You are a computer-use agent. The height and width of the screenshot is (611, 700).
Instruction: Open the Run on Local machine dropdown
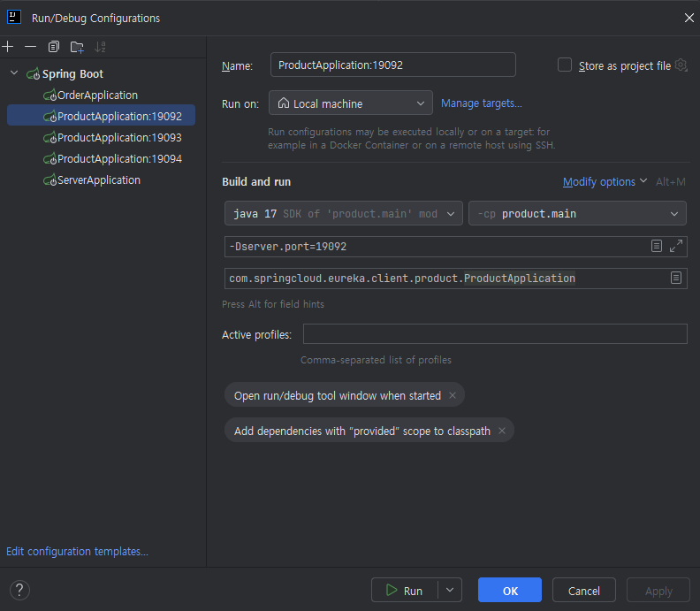[x=350, y=103]
